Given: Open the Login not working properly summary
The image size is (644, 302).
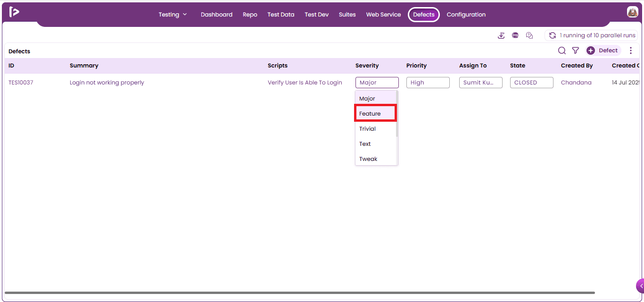Looking at the screenshot, I should coord(107,83).
